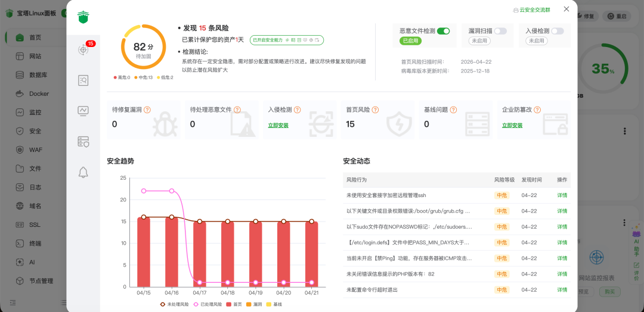Image resolution: width=644 pixels, height=312 pixels.
Task: Click the 域名 globe icon in sidebar
Action: [20, 206]
